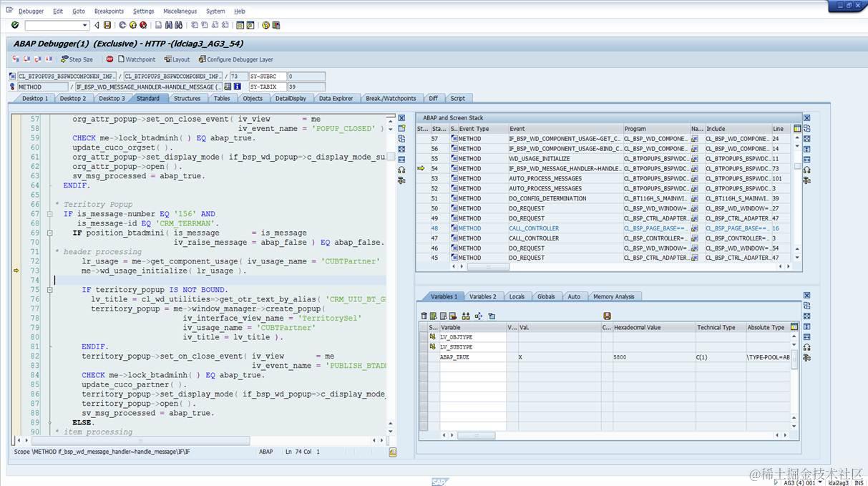Viewport: 868px width, 486px height.
Task: Click the Find binoculars icon in the toolbar
Action: 169,25
